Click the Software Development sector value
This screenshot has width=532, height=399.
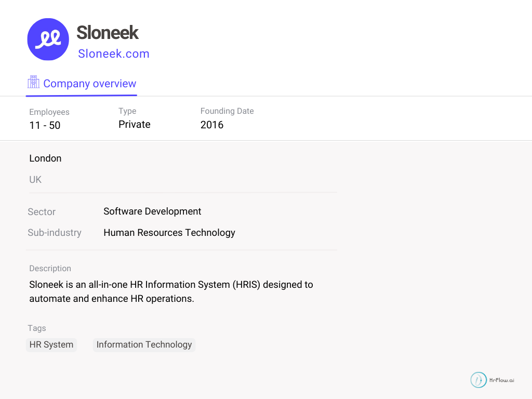point(152,211)
